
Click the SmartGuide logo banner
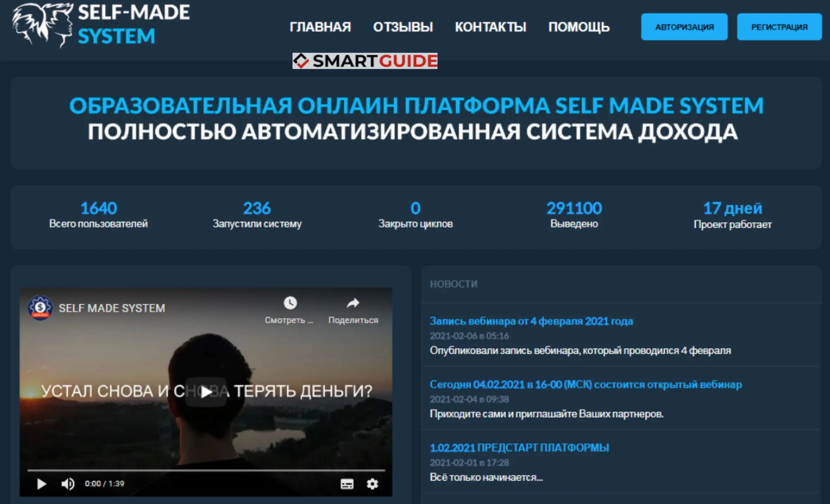[x=365, y=61]
